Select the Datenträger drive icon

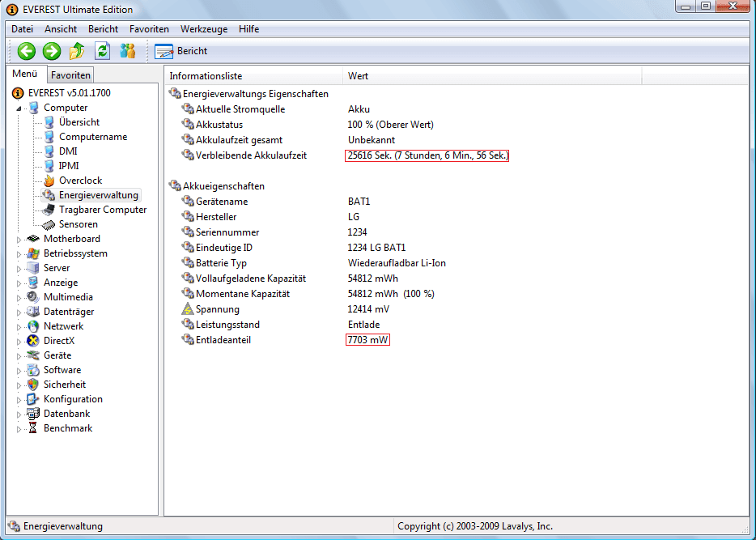33,312
